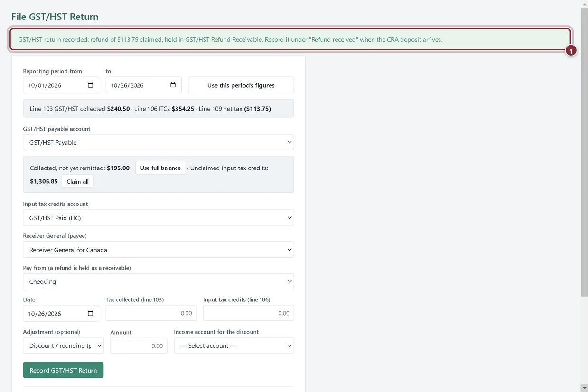
Task: Open calendar picker for reporting period start date
Action: (x=90, y=85)
